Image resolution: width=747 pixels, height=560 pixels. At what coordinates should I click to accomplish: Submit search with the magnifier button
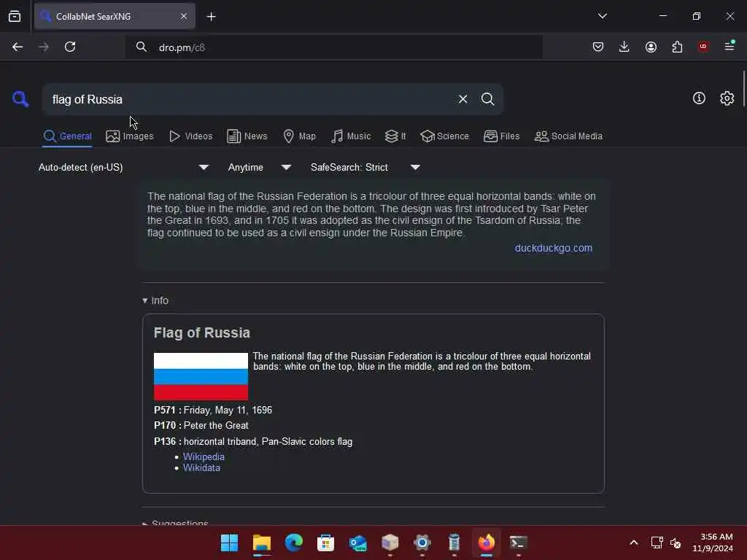487,99
